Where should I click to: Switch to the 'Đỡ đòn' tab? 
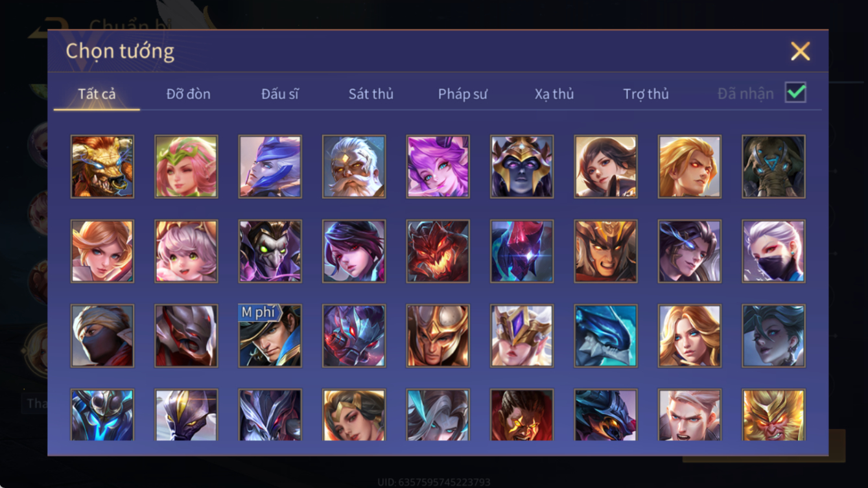[188, 94]
